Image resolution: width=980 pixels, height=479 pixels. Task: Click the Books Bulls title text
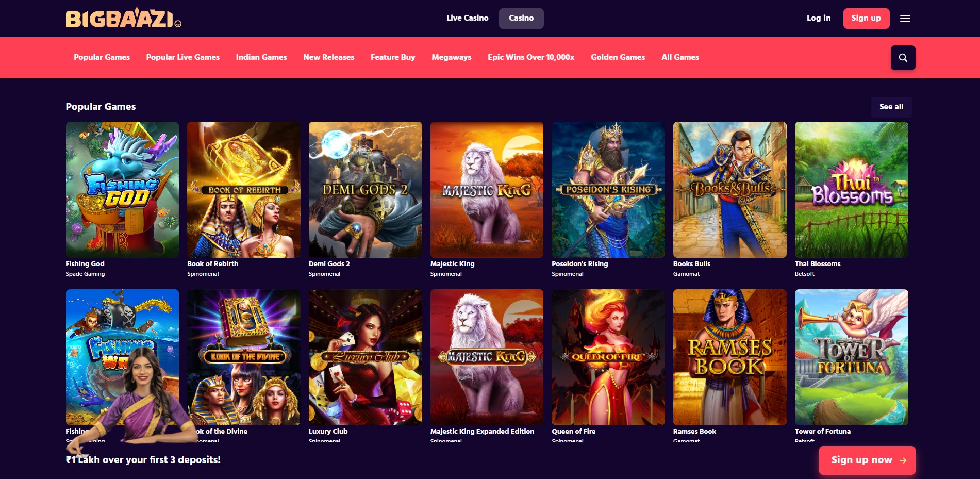pyautogui.click(x=692, y=263)
